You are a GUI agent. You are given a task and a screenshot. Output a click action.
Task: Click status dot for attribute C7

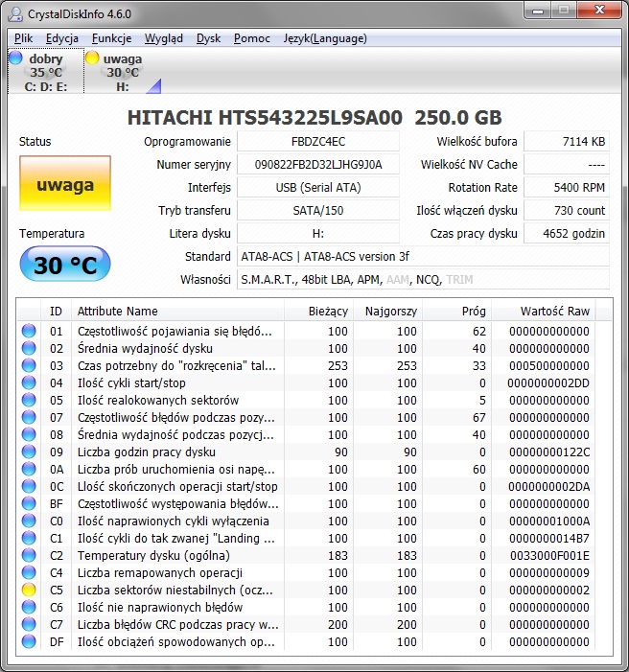point(29,624)
